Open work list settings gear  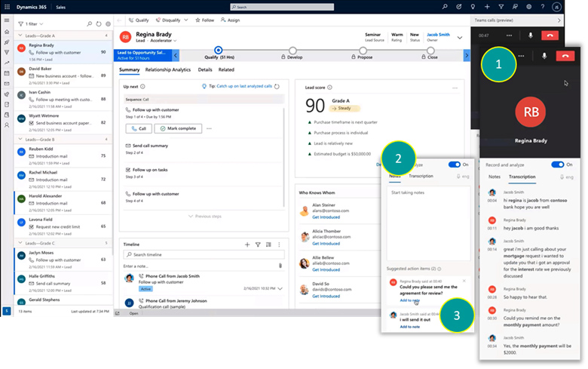point(108,24)
